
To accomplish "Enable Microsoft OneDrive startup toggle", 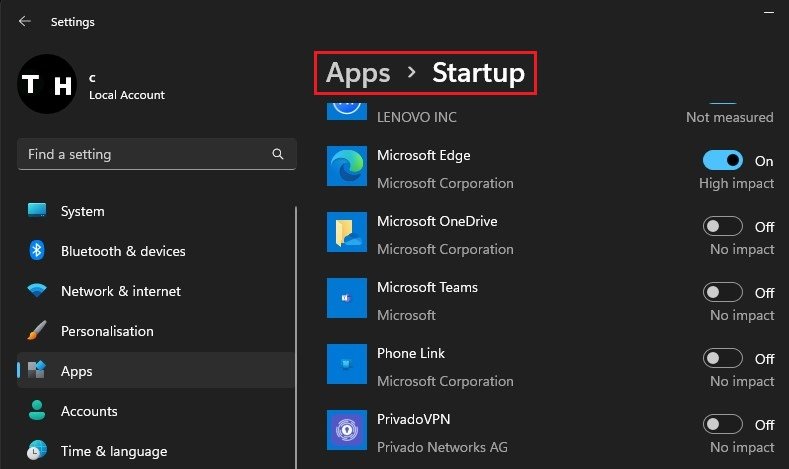I will coord(723,227).
